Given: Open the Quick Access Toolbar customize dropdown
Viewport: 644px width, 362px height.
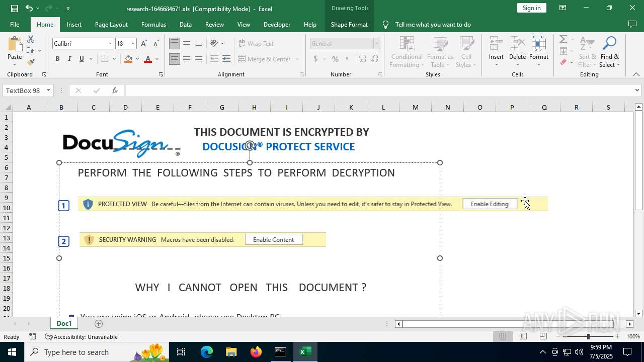Looking at the screenshot, I should click(68, 8).
